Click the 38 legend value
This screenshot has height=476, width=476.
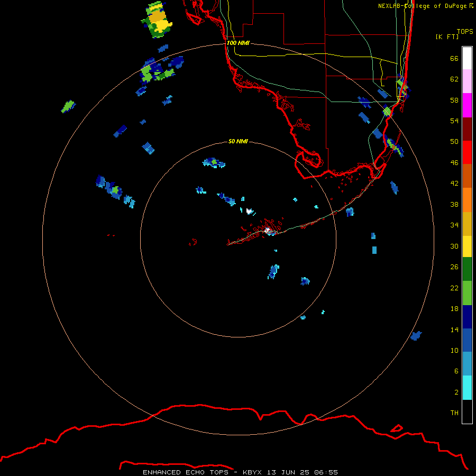pyautogui.click(x=454, y=204)
